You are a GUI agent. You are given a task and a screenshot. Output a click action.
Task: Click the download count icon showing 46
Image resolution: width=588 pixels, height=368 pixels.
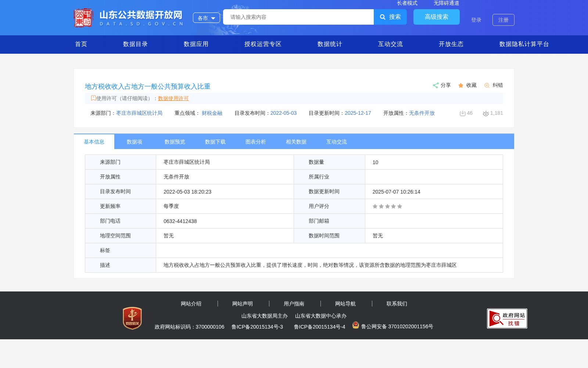pyautogui.click(x=463, y=113)
